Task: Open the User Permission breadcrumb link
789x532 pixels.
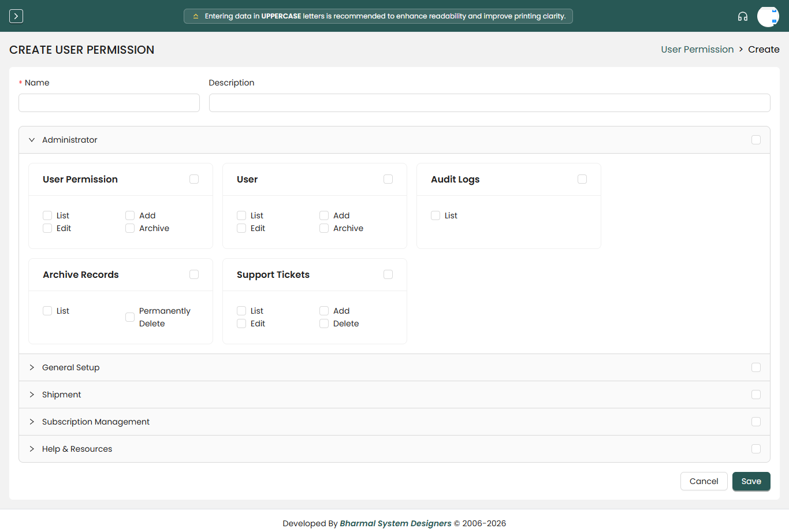Action: (697, 50)
